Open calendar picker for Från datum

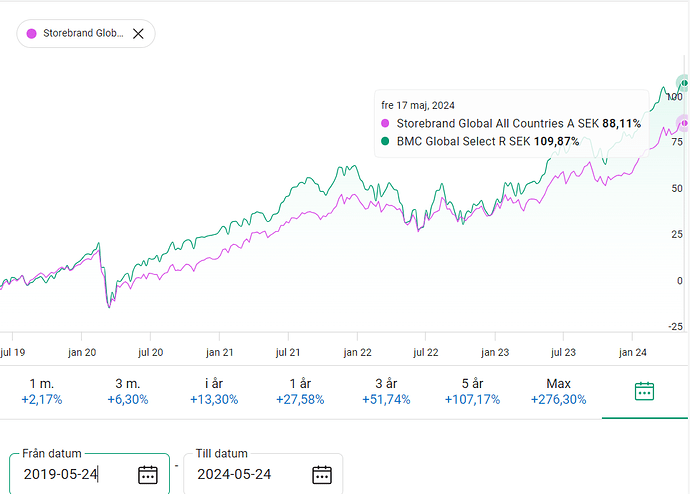[x=148, y=474]
